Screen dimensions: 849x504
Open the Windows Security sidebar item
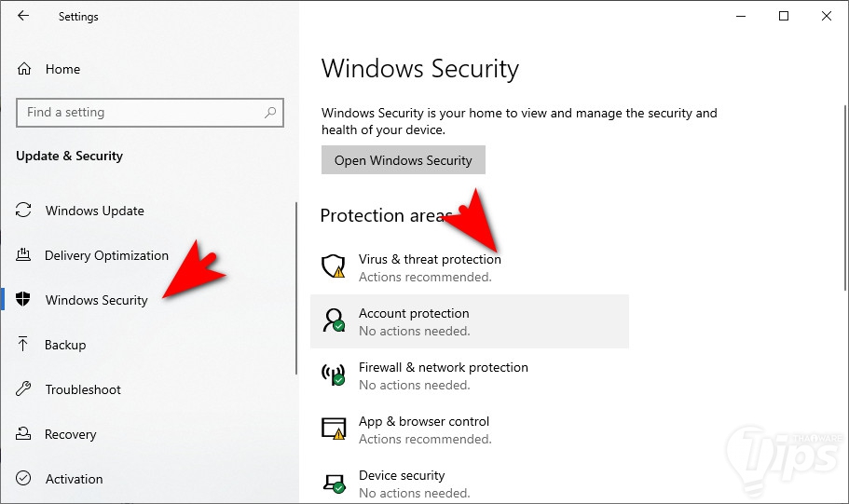[x=96, y=300]
